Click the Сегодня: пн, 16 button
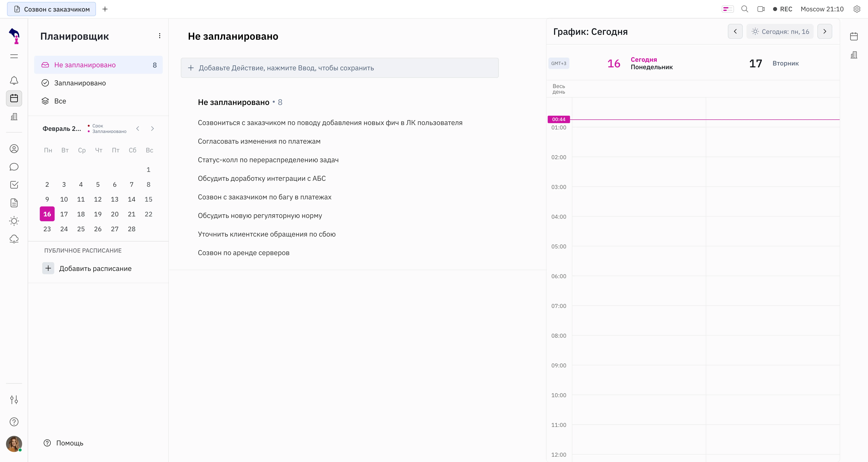Image resolution: width=868 pixels, height=462 pixels. (780, 31)
